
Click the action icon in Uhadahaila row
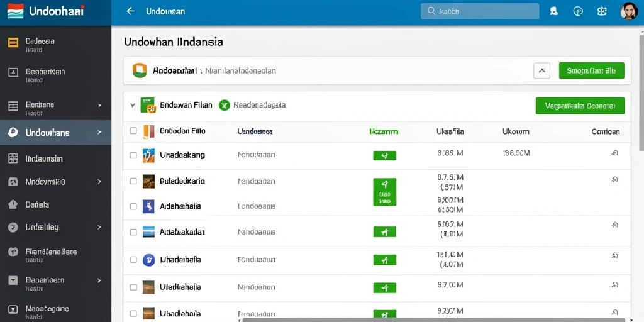click(x=615, y=256)
